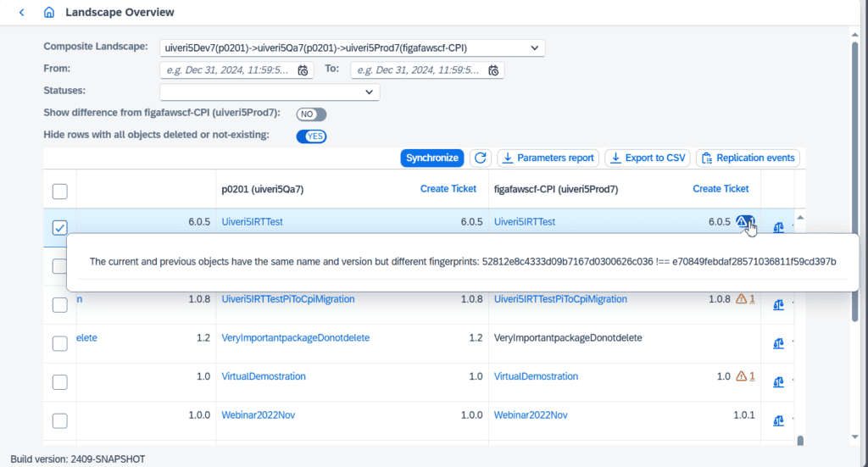Open the From date calendar picker
868x467 pixels.
(303, 70)
